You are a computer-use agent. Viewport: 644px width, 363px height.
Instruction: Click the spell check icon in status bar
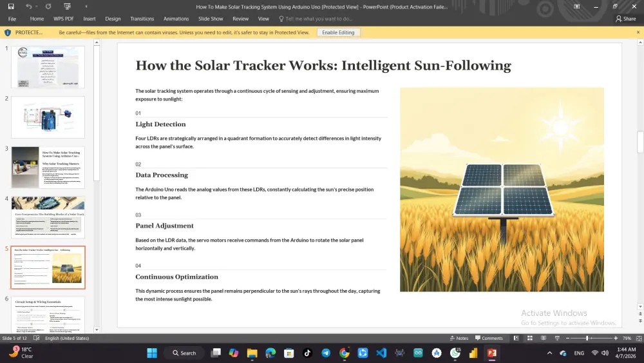37,338
